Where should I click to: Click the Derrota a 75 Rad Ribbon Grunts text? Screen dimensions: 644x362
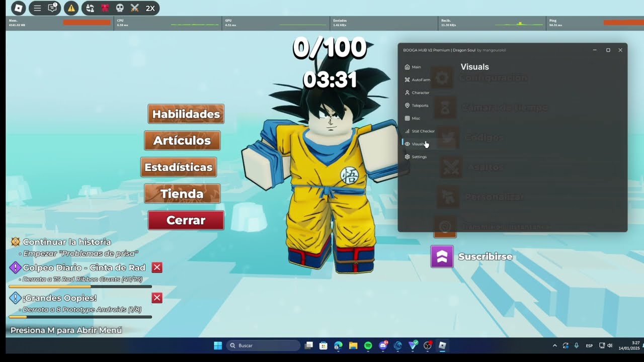[83, 279]
